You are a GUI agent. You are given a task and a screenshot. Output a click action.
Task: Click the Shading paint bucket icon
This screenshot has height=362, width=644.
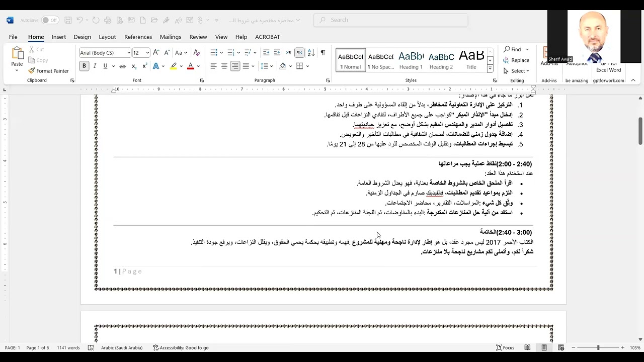coord(283,66)
